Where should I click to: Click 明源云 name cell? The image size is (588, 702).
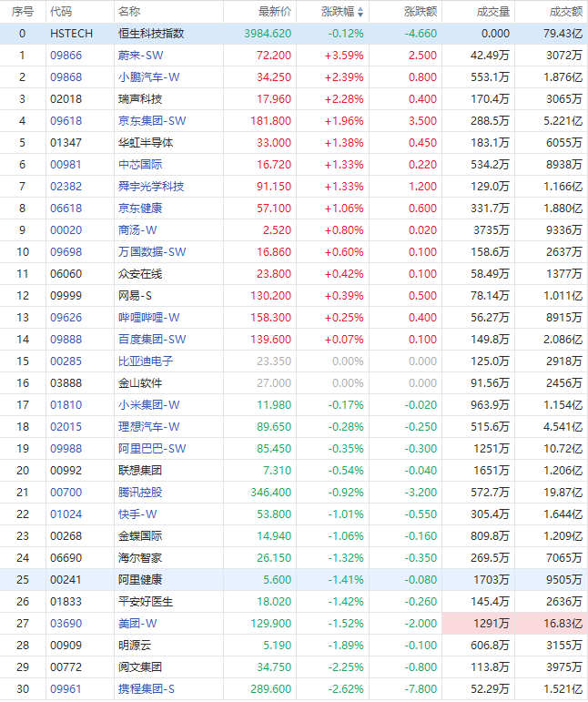point(135,646)
